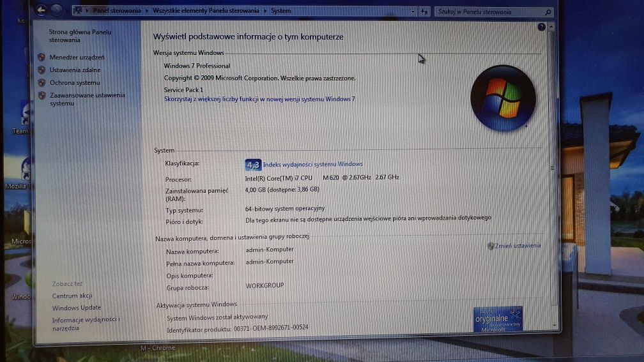
Task: Open the address bar history dropdown arrow
Action: pyautogui.click(x=413, y=12)
